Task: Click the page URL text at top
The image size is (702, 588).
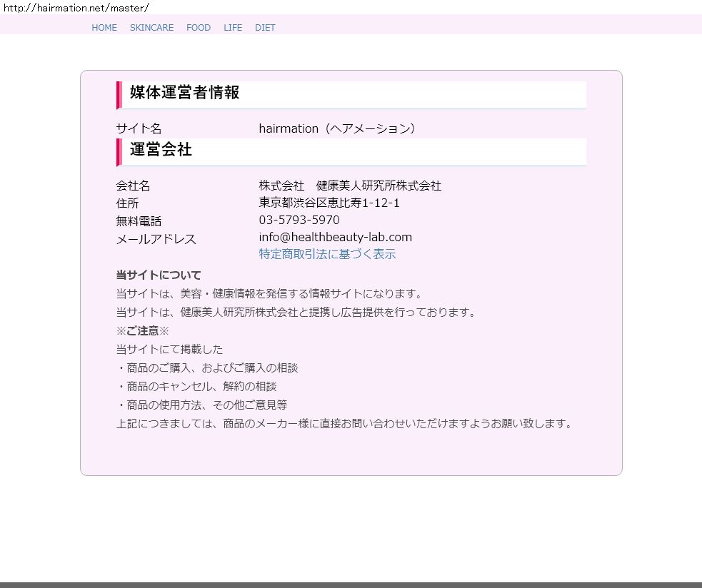Action: 75,7
